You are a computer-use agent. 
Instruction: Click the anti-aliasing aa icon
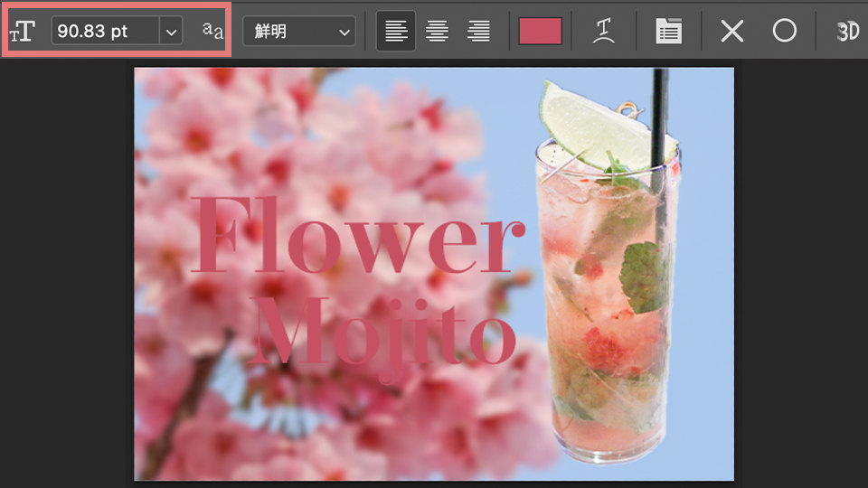pyautogui.click(x=212, y=31)
